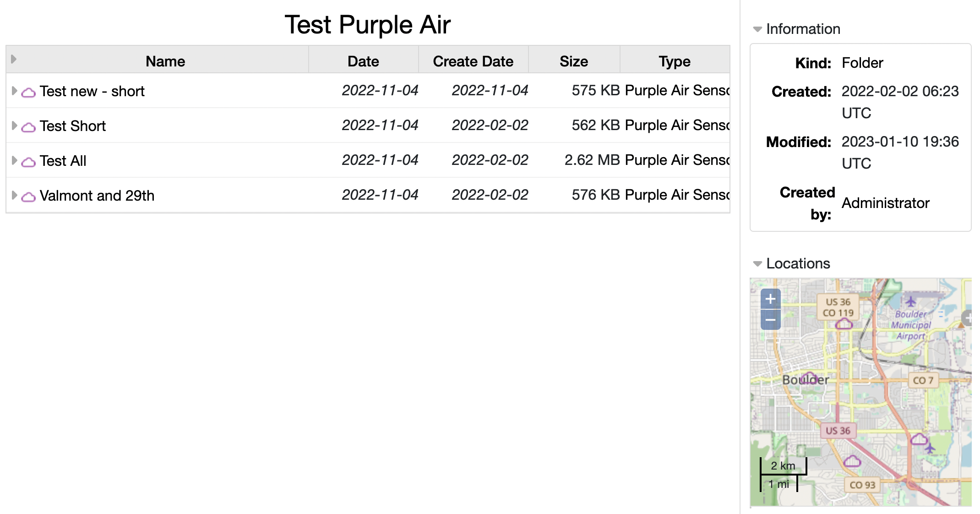980x514 pixels.
Task: Select the sensor marker above CO 93
Action: (852, 461)
